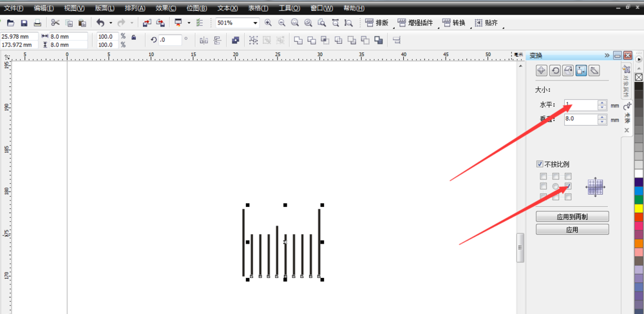The height and width of the screenshot is (314, 644).
Task: Click the Weld shaping icon
Action: 299,40
